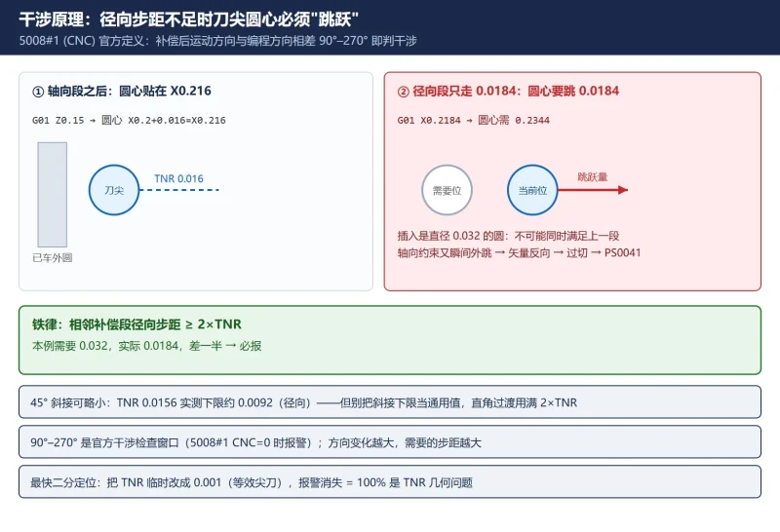Click green heading 铁律：相邻补偿段径向步距 ≥ 2×TNR
The width and height of the screenshot is (780, 532).
pos(136,324)
